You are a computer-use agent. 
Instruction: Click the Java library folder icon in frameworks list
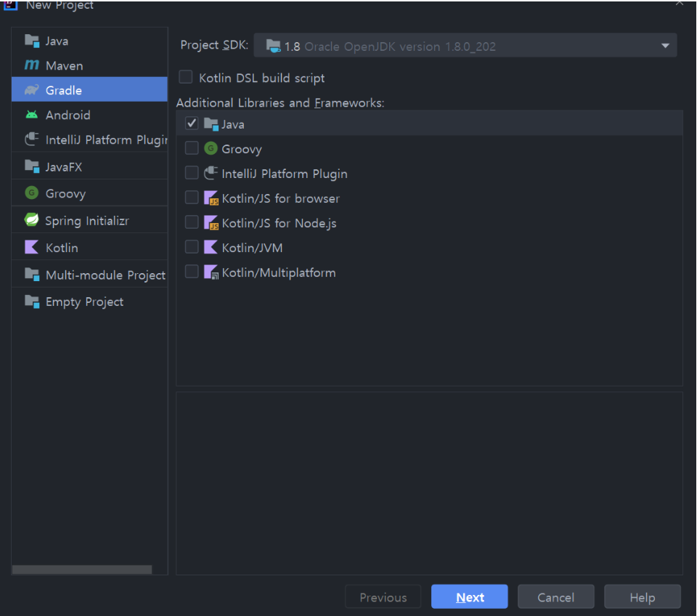click(x=211, y=124)
